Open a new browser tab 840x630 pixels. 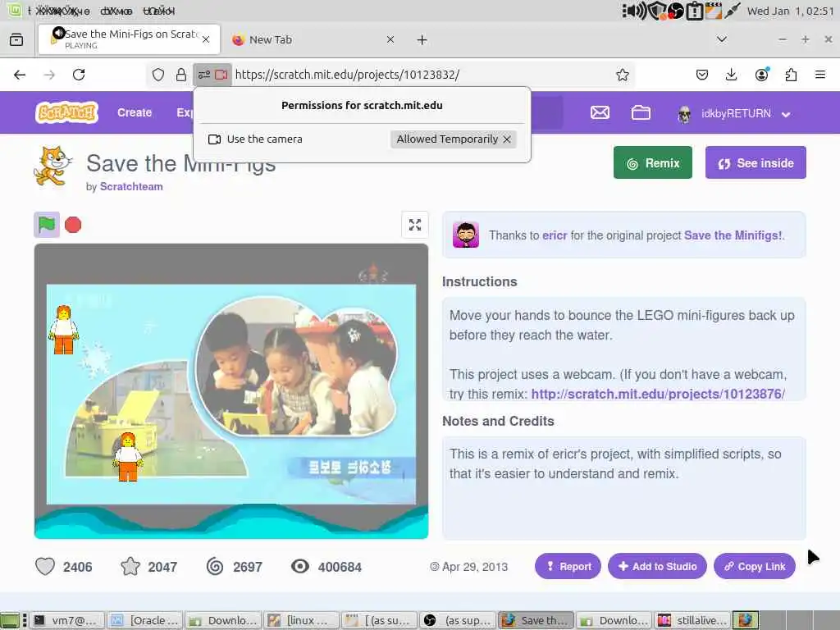pos(422,39)
